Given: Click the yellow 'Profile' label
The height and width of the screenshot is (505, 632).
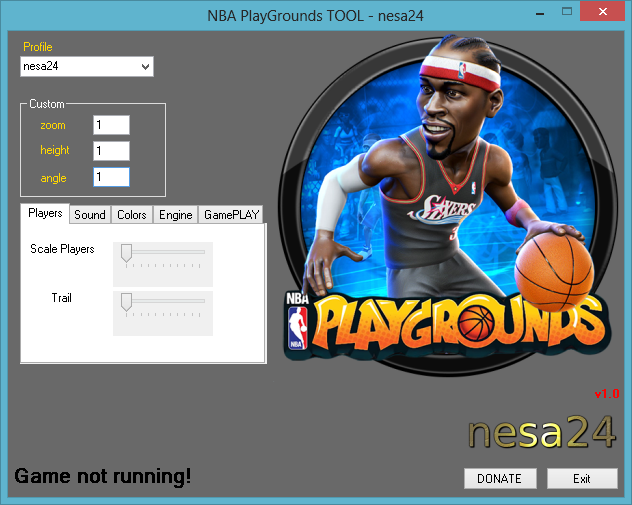Looking at the screenshot, I should [38, 47].
